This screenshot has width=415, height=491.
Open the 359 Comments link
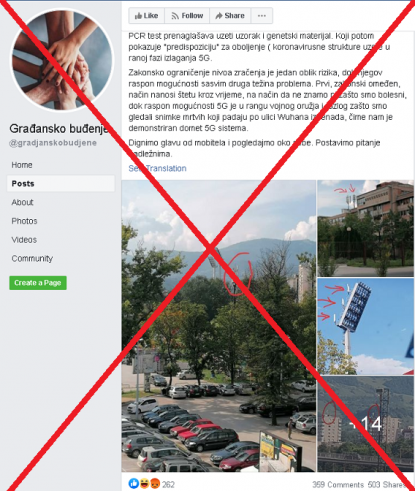(338, 484)
